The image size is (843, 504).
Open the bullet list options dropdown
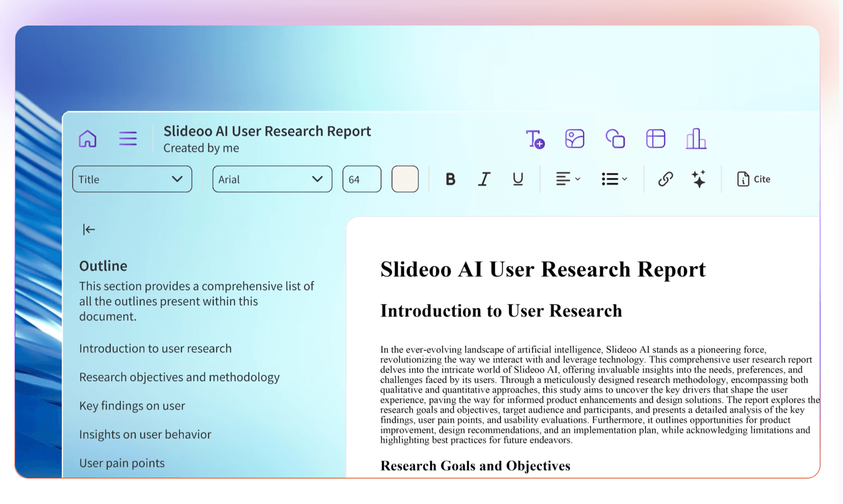(614, 179)
